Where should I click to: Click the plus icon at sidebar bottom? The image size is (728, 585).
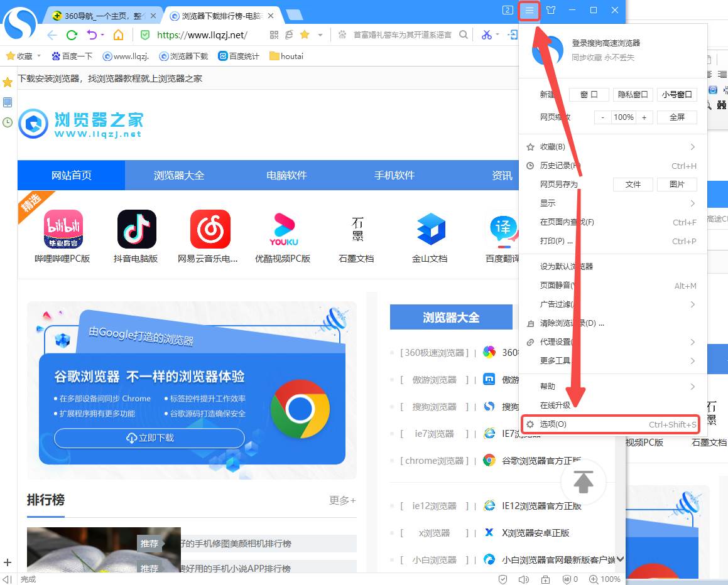coord(8,562)
